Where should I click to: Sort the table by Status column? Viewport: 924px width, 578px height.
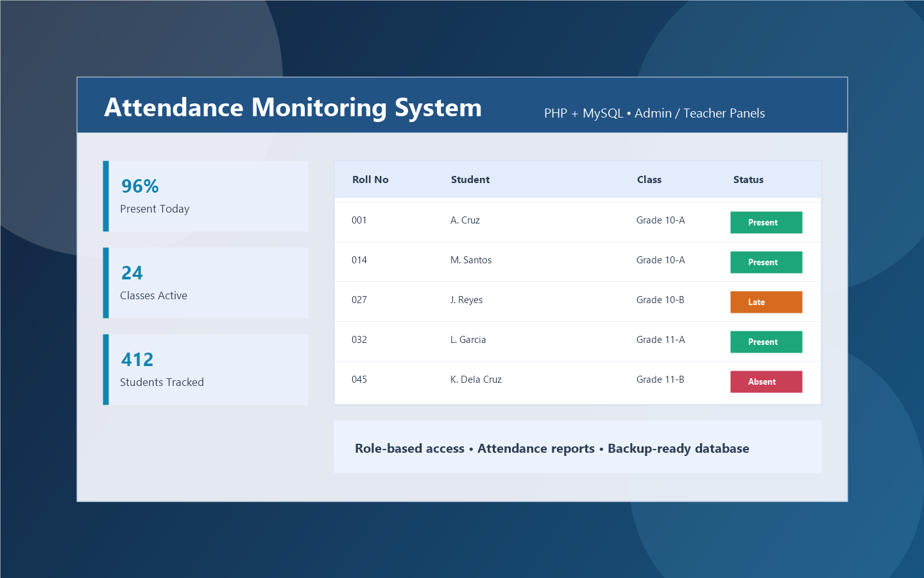tap(748, 180)
